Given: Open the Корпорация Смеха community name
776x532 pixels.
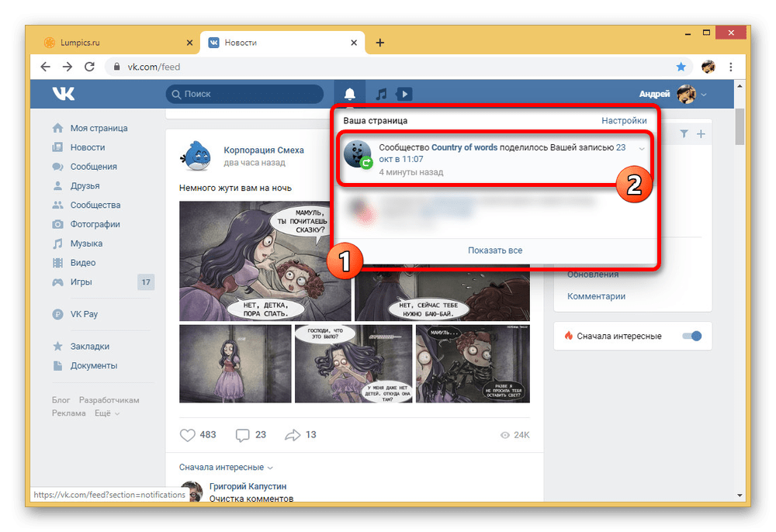Looking at the screenshot, I should (x=264, y=150).
